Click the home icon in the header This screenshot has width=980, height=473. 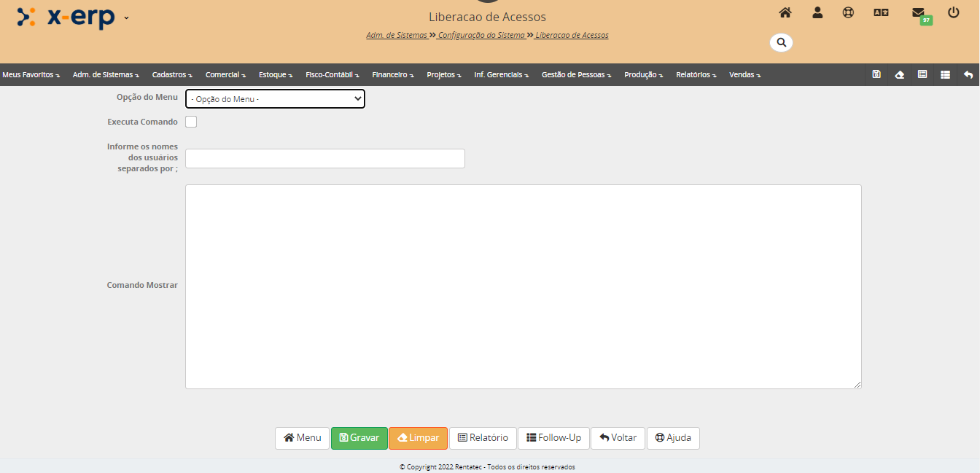(x=785, y=12)
